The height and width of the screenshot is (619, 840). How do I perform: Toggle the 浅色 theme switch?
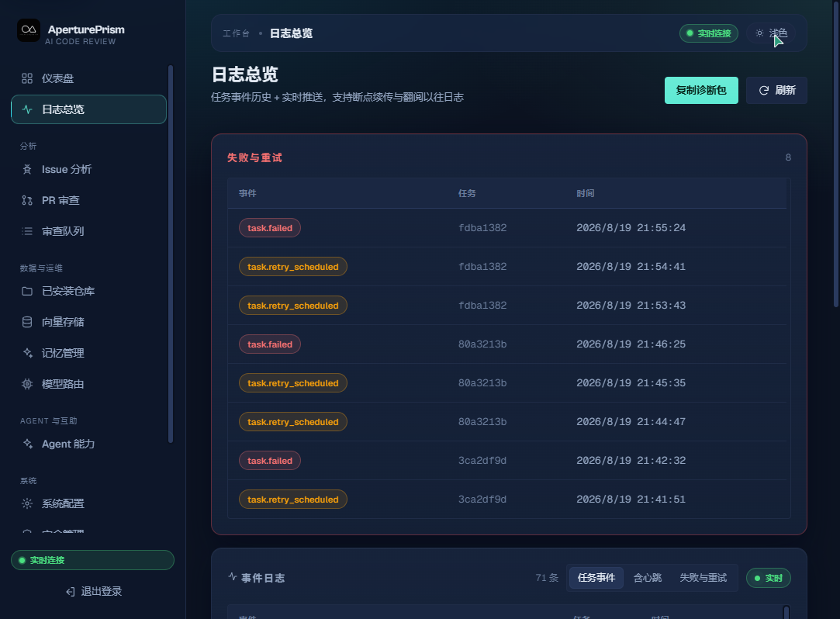point(771,33)
